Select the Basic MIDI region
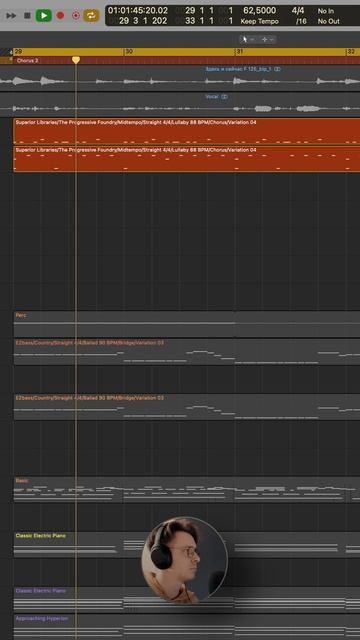 coord(187,489)
